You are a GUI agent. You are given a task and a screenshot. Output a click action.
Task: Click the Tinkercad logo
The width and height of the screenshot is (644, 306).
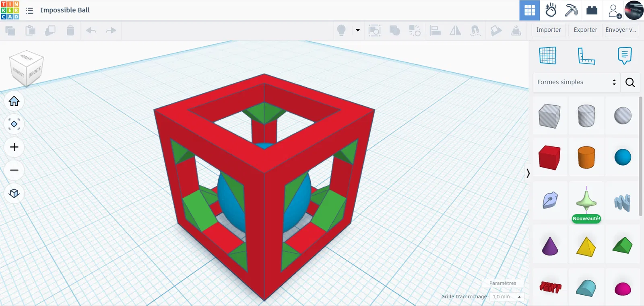click(10, 10)
